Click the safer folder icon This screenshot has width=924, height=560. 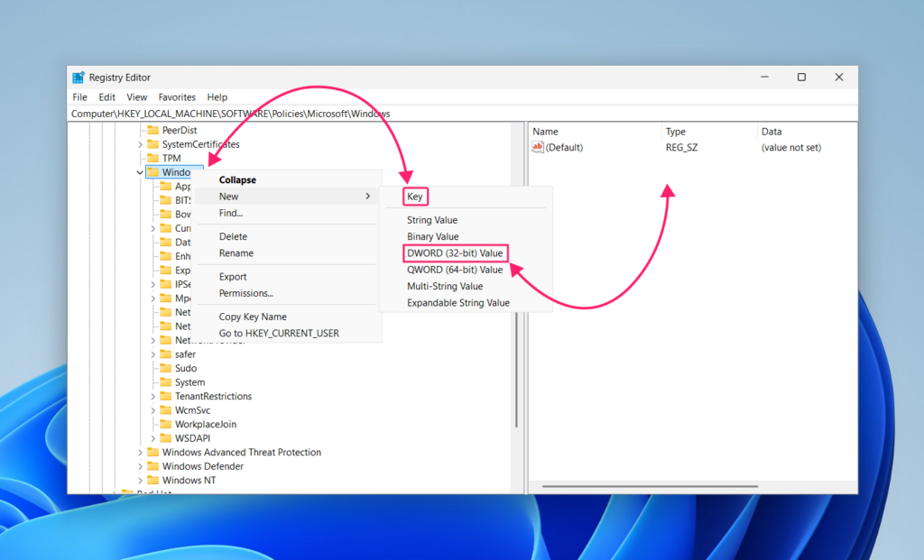(x=166, y=353)
